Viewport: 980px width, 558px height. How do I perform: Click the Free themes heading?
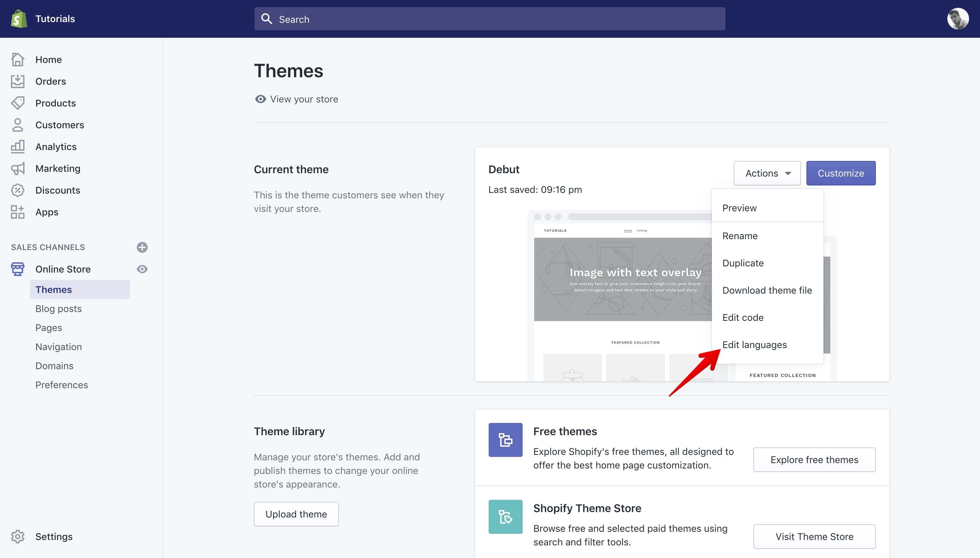[565, 431]
